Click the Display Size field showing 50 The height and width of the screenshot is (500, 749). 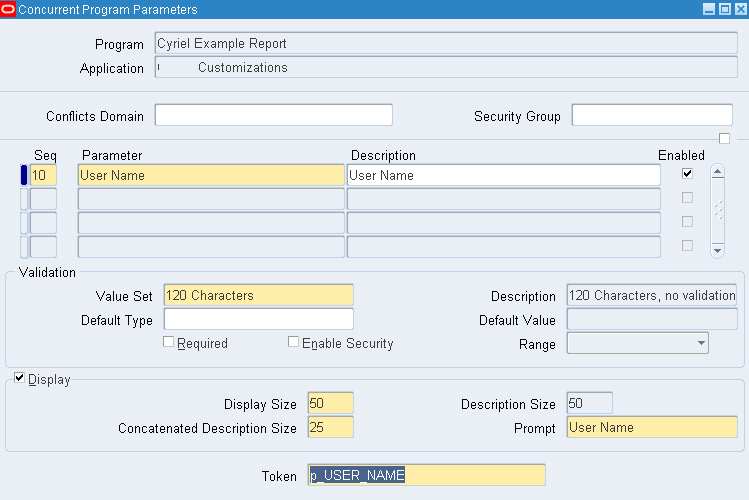coord(331,403)
